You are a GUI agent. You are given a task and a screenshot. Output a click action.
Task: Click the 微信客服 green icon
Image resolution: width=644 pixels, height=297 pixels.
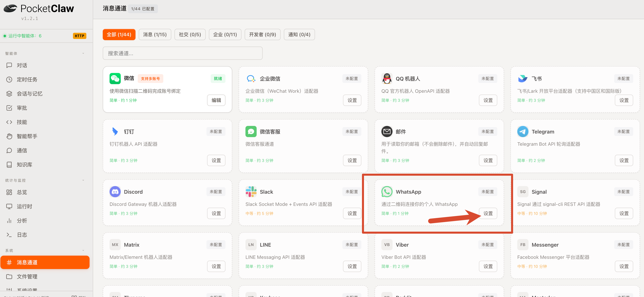click(x=251, y=132)
